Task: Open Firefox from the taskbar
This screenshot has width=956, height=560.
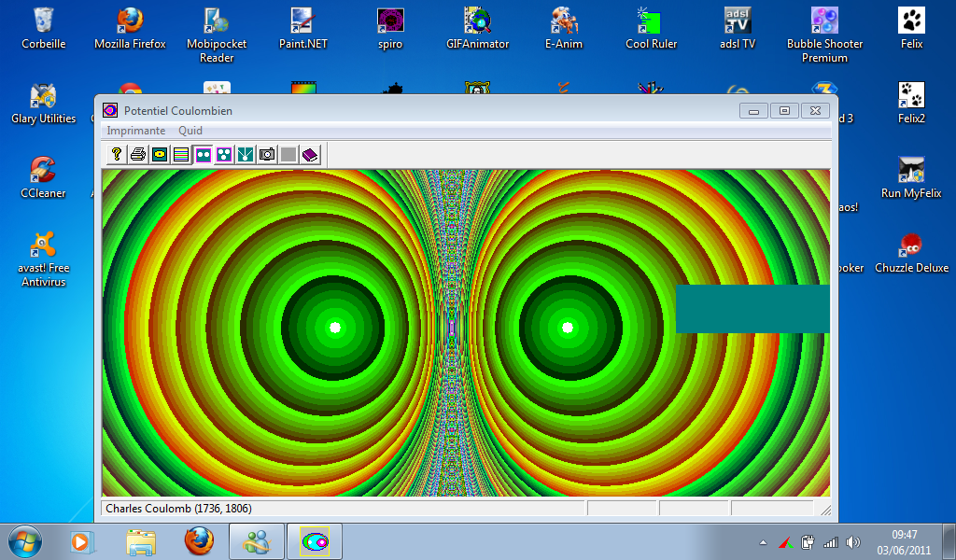Action: pyautogui.click(x=198, y=541)
